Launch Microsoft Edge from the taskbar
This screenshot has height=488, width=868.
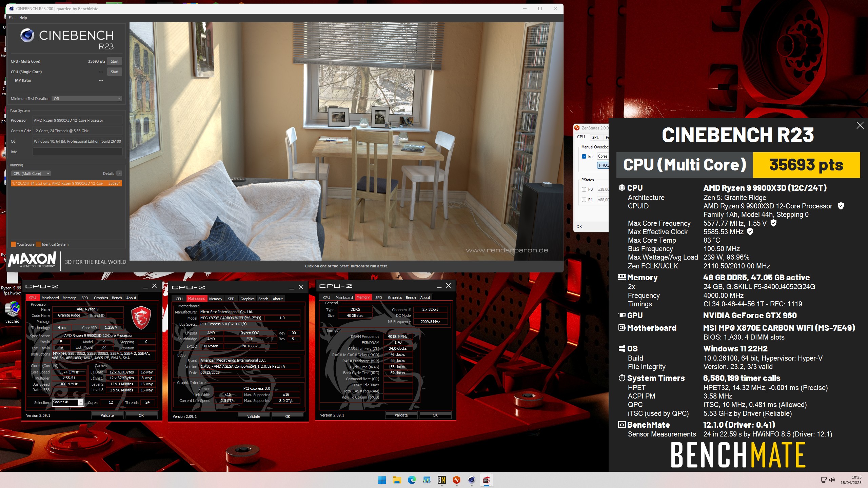click(x=412, y=480)
